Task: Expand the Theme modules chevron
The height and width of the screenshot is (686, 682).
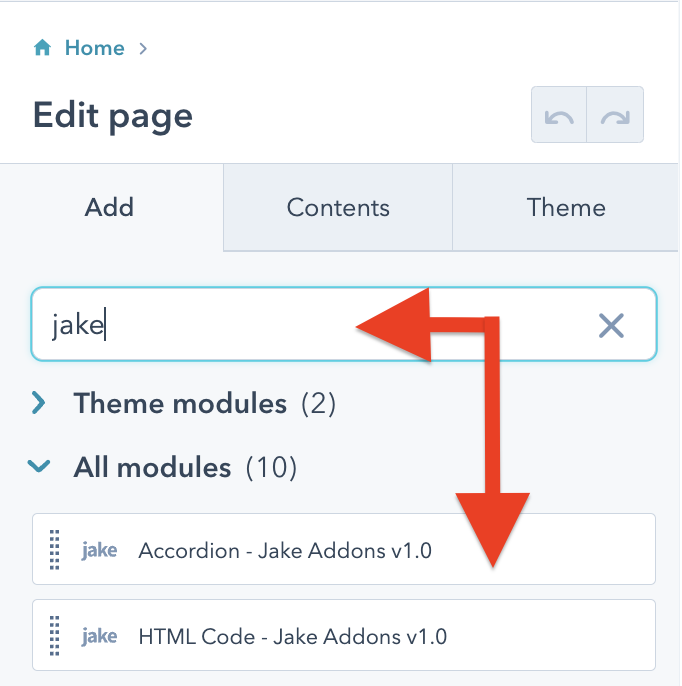Action: (x=39, y=403)
